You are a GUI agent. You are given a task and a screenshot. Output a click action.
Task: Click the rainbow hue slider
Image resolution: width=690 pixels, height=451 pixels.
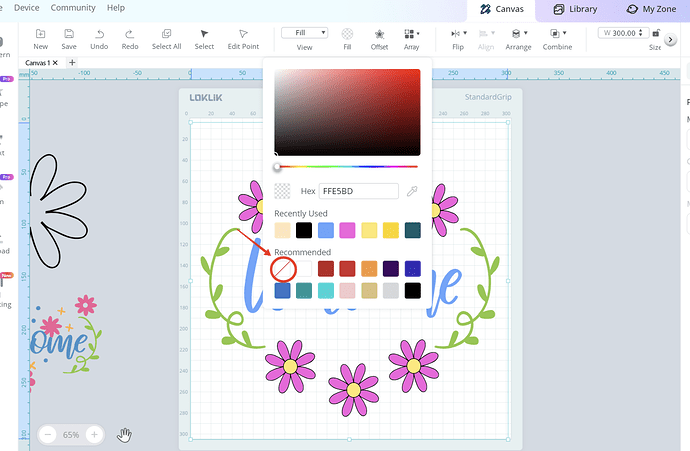point(347,167)
